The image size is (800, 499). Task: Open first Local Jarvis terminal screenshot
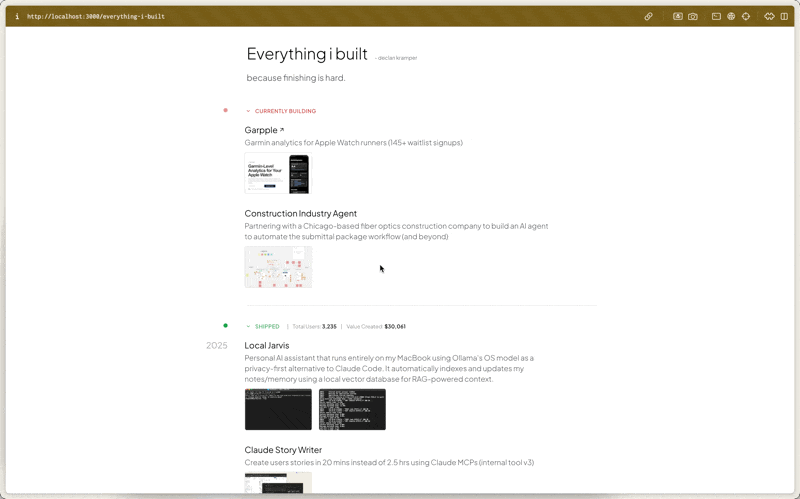(x=278, y=410)
